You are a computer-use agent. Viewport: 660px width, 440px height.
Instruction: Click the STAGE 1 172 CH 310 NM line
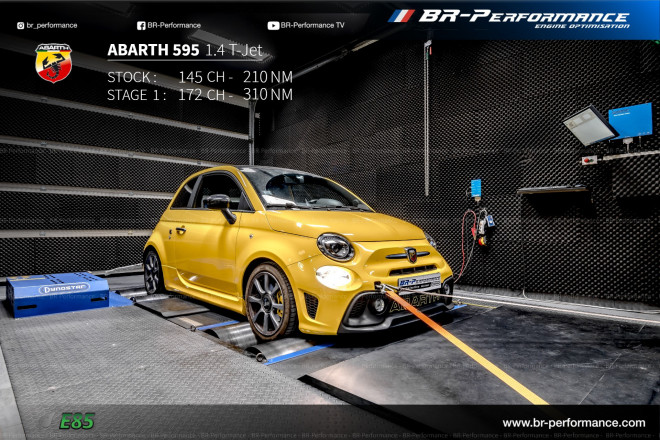click(x=199, y=95)
